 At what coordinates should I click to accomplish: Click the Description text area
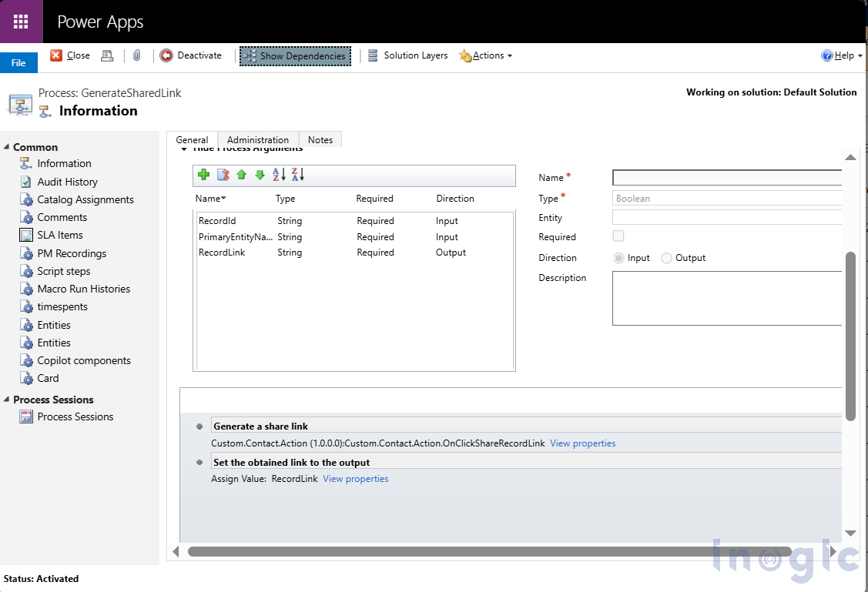coord(727,298)
